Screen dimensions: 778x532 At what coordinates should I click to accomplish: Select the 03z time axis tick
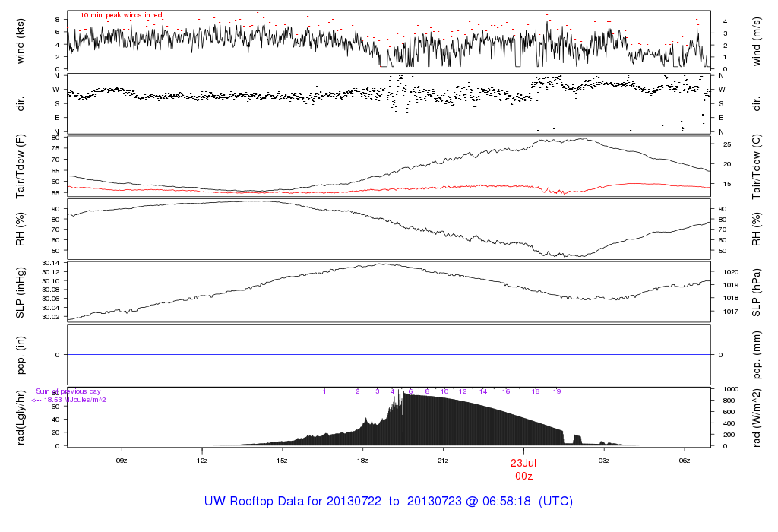tap(604, 461)
